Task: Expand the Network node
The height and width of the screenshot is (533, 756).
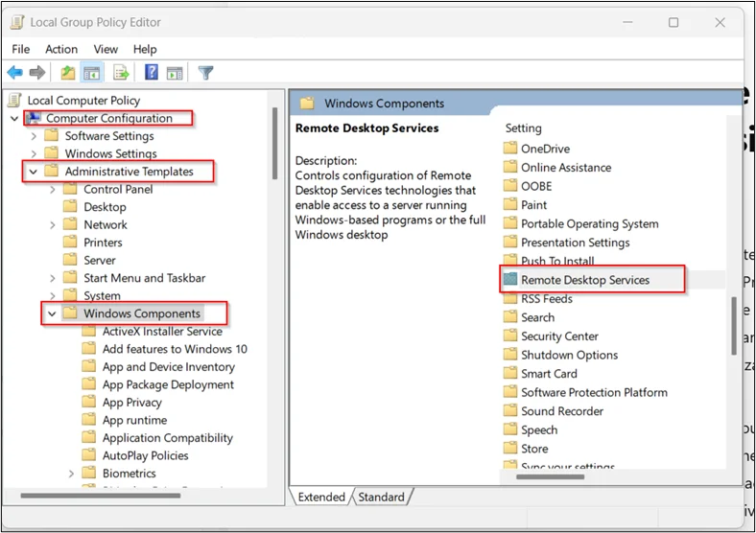Action: tap(52, 225)
